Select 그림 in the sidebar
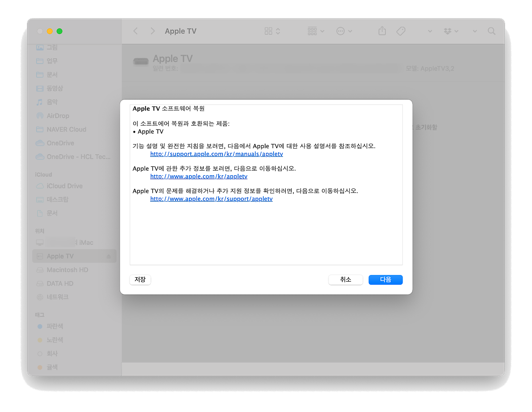 [74, 47]
